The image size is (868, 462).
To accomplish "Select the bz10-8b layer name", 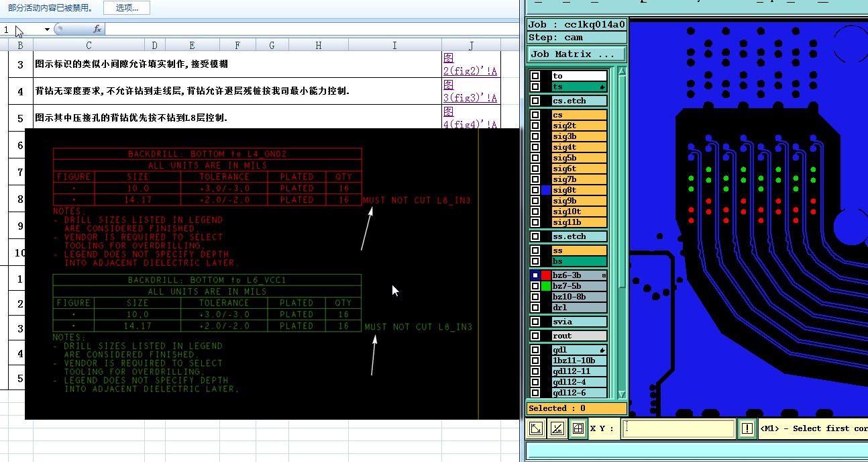I will point(580,297).
